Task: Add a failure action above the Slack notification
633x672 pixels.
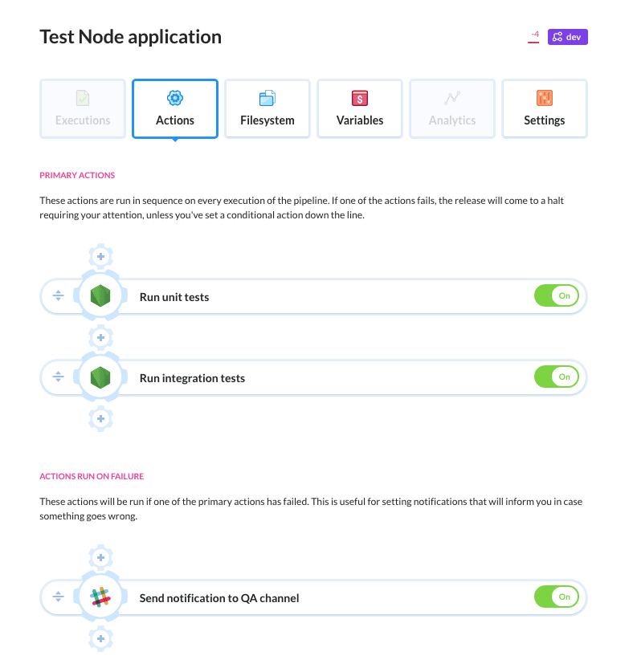Action: (x=100, y=557)
